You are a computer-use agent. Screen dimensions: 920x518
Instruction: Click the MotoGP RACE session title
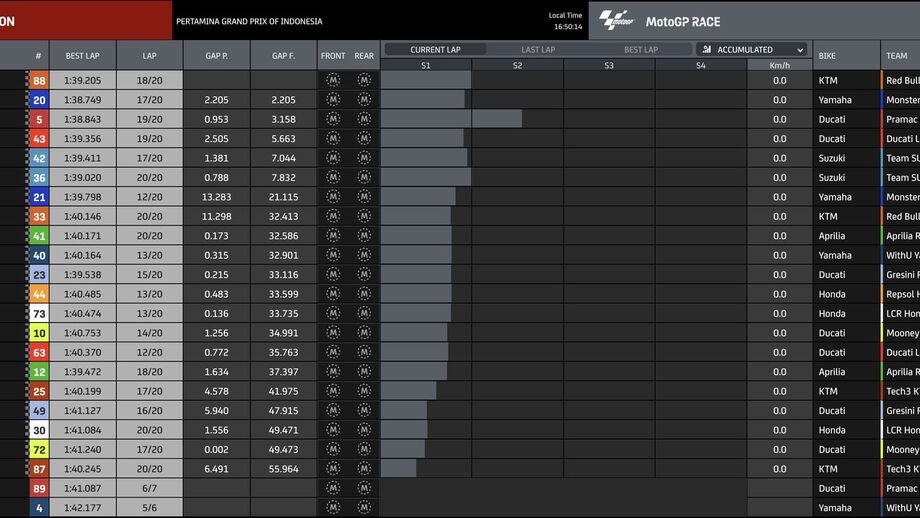tap(683, 22)
